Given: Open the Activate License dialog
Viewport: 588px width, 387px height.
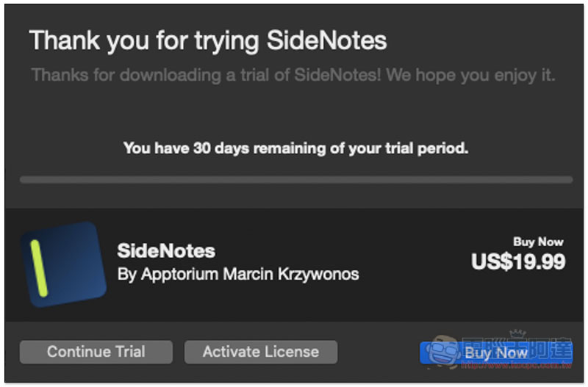Looking at the screenshot, I should click(260, 352).
